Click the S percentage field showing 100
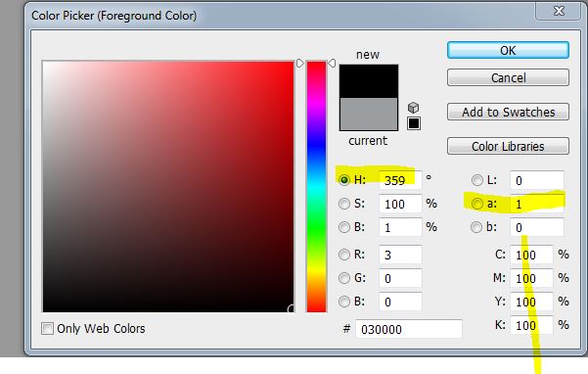588x374 pixels. (x=400, y=204)
